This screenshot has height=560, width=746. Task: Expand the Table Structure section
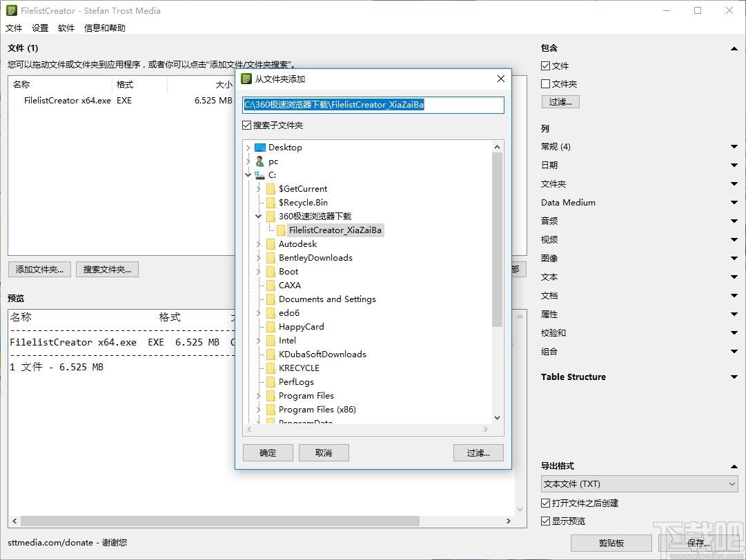(734, 377)
